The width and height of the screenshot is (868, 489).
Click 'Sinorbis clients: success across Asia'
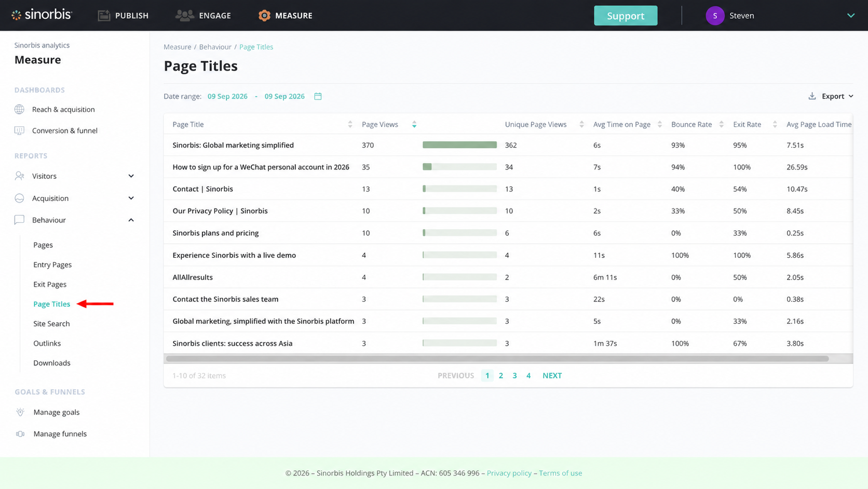coord(233,343)
